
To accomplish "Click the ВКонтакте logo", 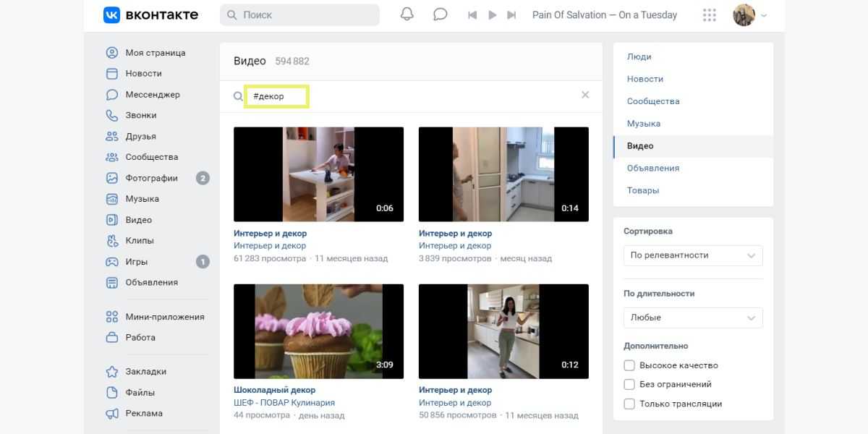I will [150, 15].
